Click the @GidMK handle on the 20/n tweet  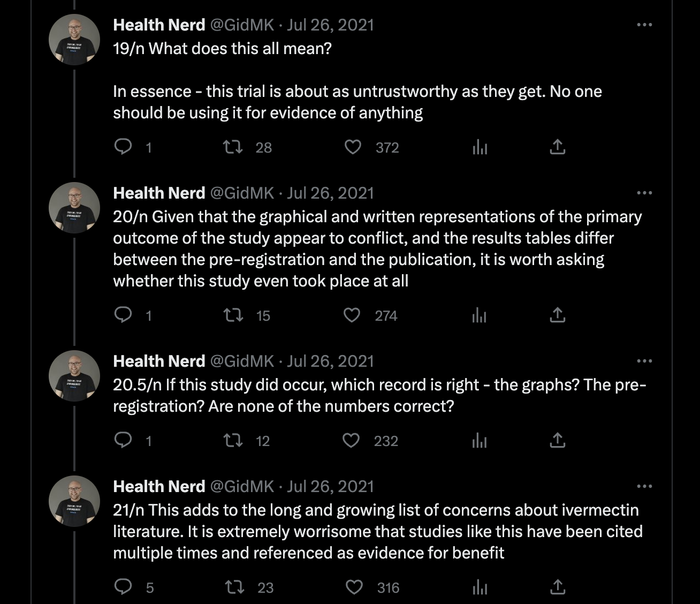point(242,193)
